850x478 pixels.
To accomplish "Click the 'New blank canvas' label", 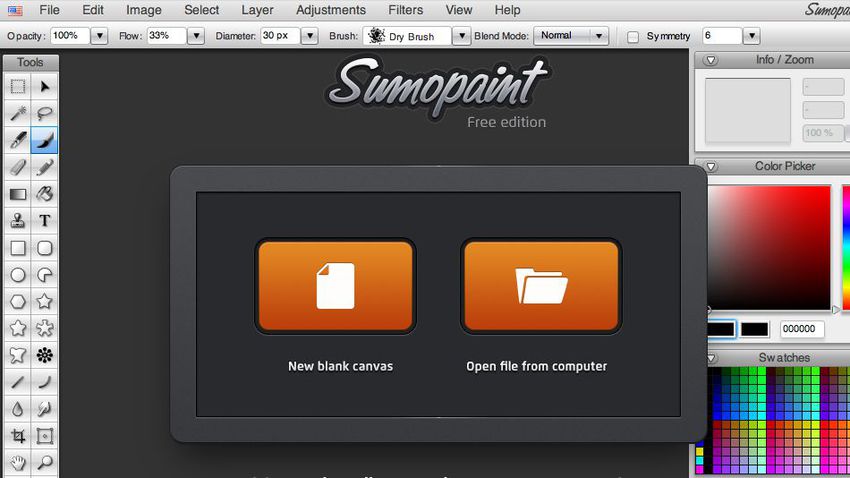I will pyautogui.click(x=340, y=366).
